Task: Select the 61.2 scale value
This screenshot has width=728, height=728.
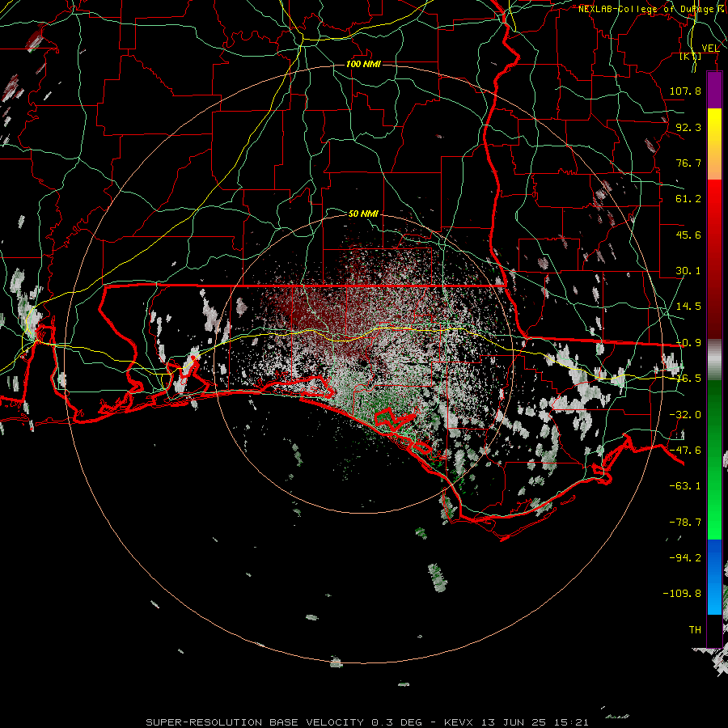Action: click(x=688, y=199)
